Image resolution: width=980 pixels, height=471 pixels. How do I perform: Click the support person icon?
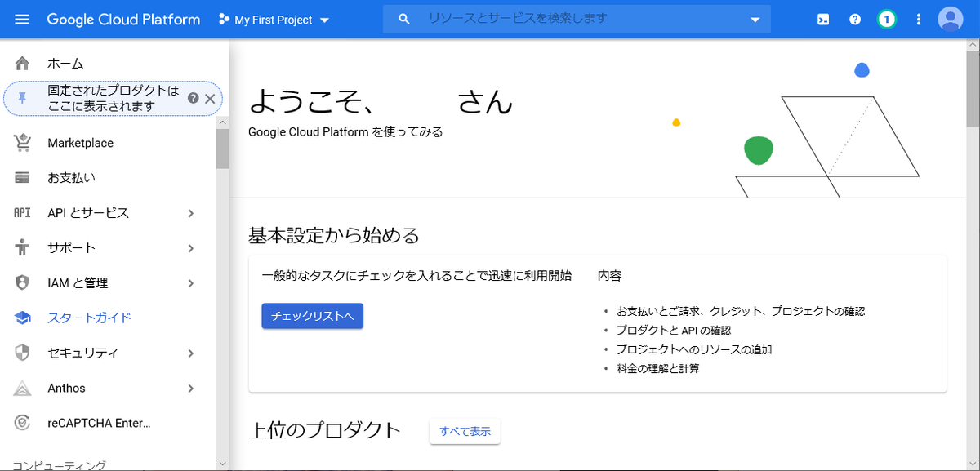pos(23,247)
